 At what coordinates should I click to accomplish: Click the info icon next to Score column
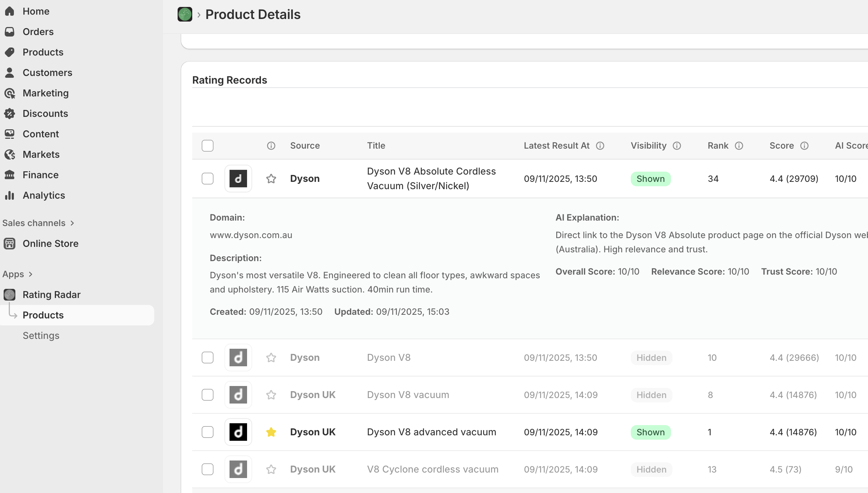(x=805, y=145)
